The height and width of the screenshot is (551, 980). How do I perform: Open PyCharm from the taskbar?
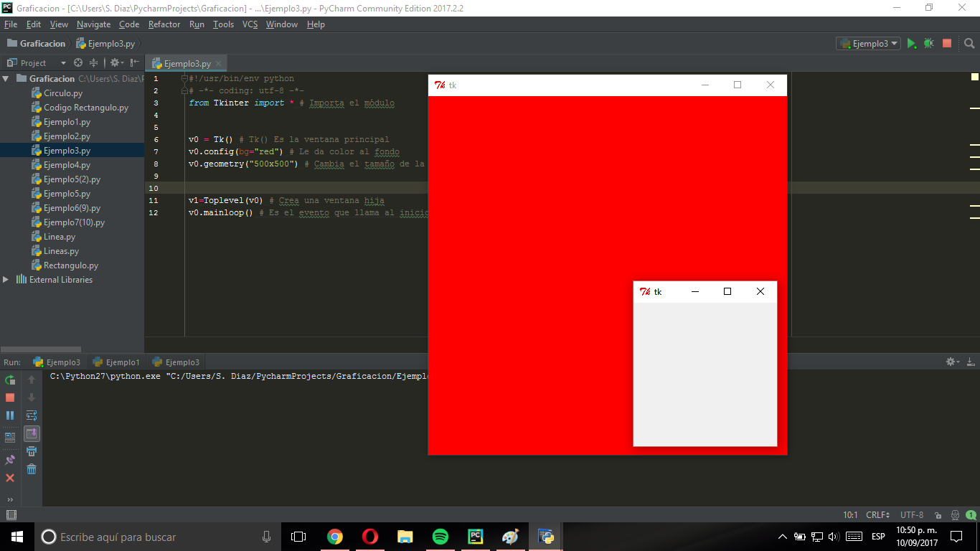475,536
